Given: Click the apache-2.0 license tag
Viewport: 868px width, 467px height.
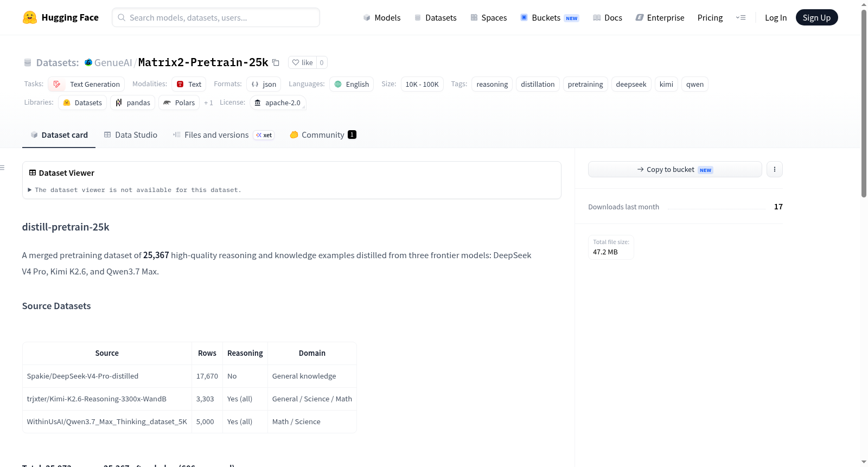Looking at the screenshot, I should (278, 103).
